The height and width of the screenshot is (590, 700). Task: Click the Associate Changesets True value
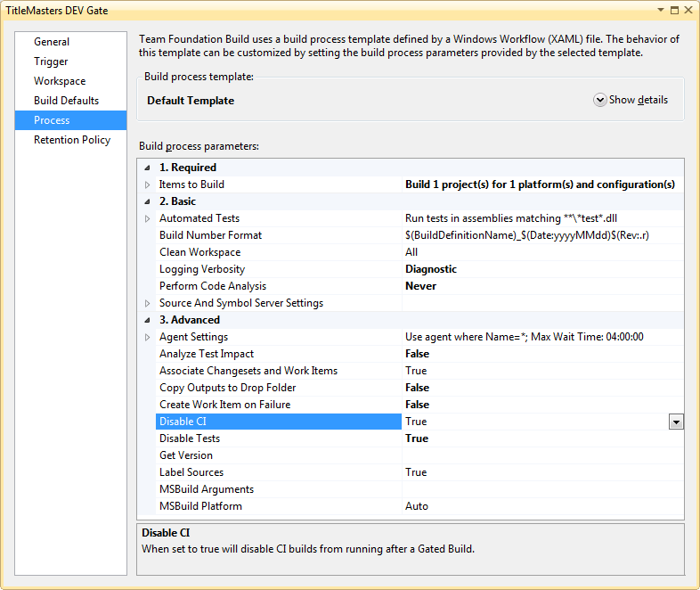coord(416,371)
